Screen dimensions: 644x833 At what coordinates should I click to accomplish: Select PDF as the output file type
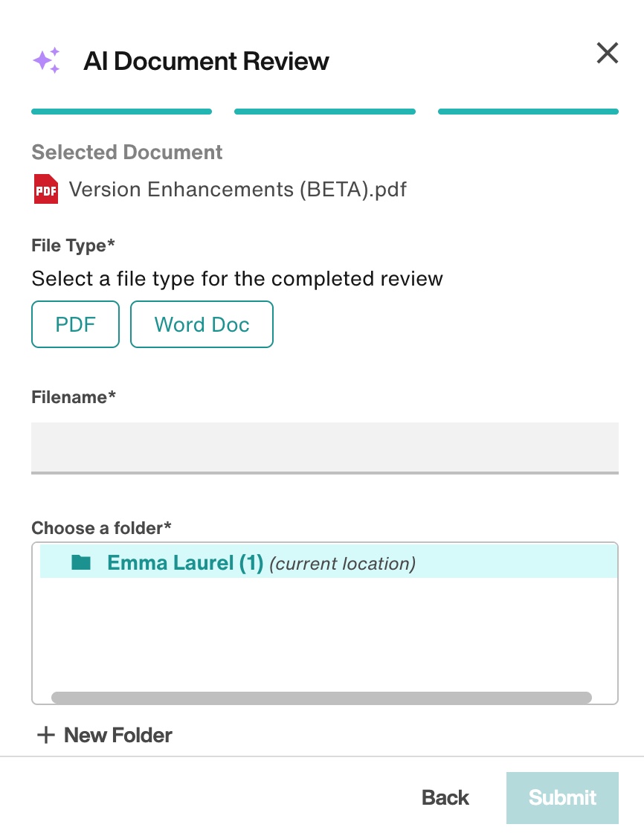(x=75, y=324)
